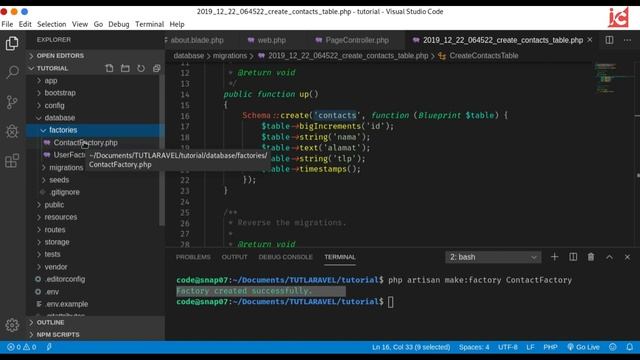Open the Selection menu
640x360 pixels.
pyautogui.click(x=51, y=24)
